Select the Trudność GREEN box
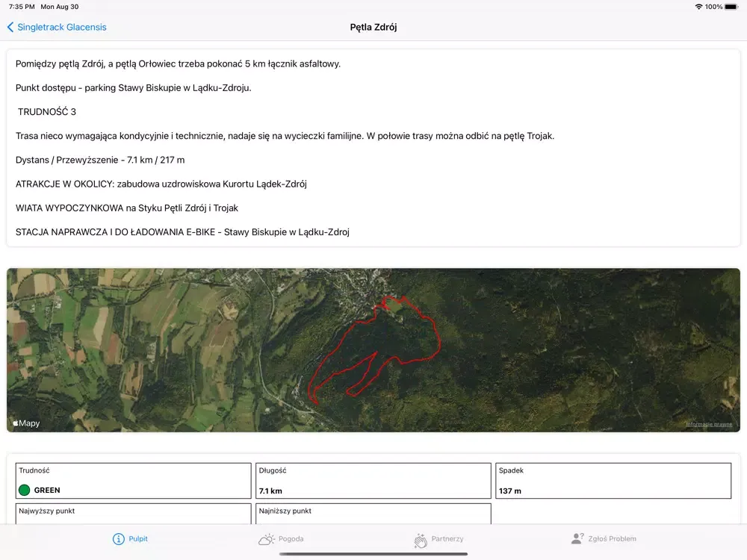Screen dimensions: 747x560 (x=134, y=480)
